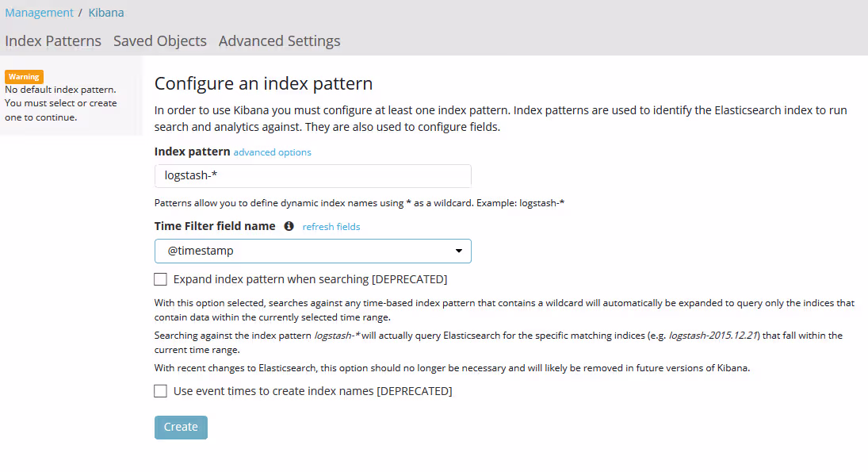This screenshot has width=868, height=472.
Task: Expand the index pattern advanced options
Action: [x=272, y=152]
